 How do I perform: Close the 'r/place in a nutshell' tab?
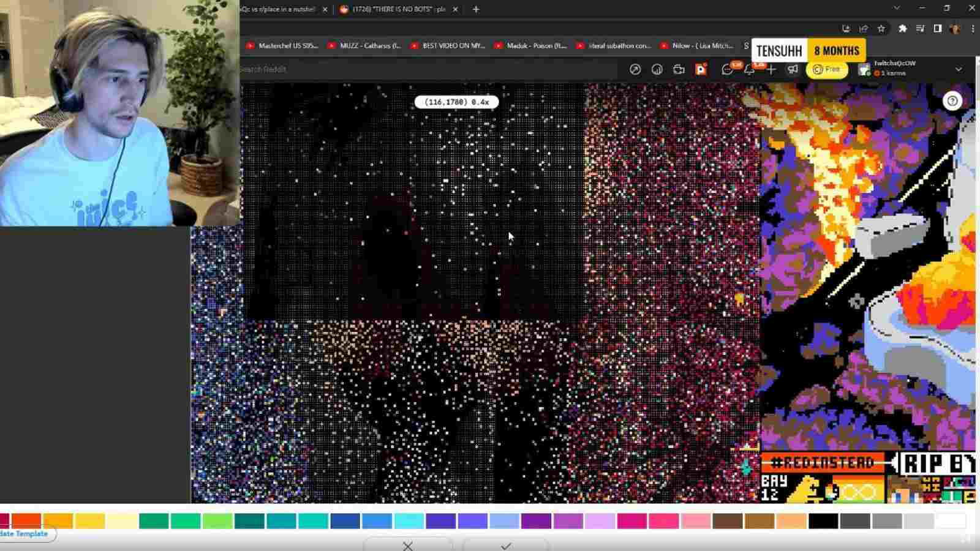[x=325, y=9]
